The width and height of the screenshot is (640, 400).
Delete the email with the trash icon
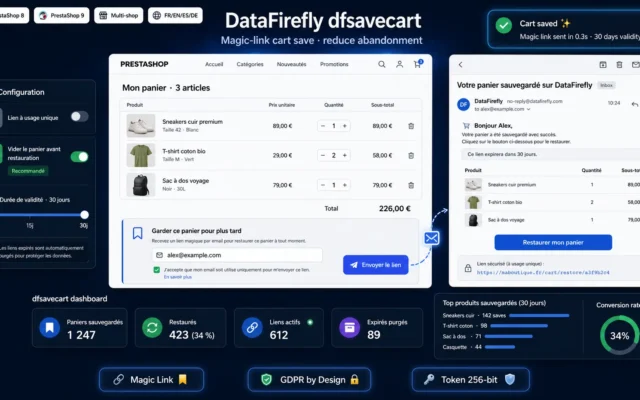[619, 64]
